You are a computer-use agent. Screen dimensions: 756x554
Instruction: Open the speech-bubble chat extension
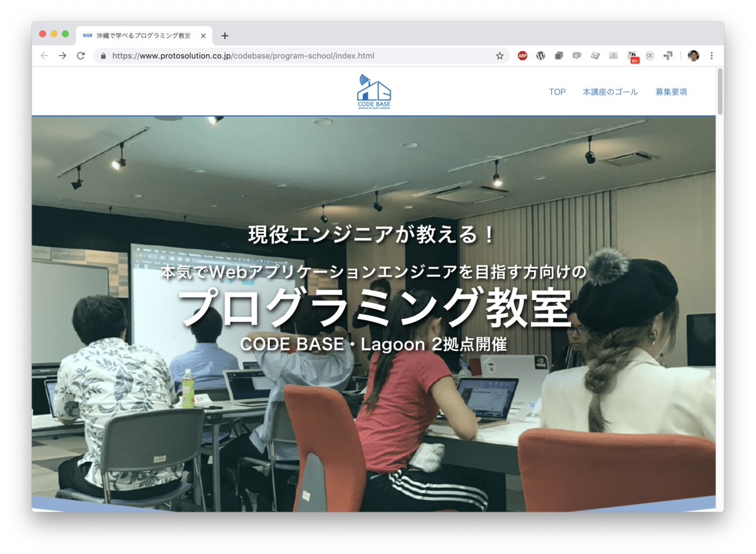[576, 55]
